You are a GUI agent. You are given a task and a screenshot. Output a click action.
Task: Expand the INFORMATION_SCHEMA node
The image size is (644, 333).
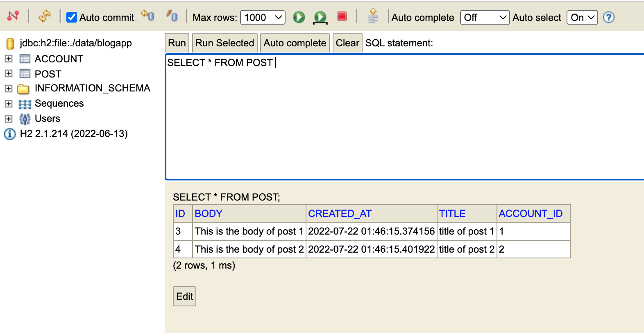point(8,89)
